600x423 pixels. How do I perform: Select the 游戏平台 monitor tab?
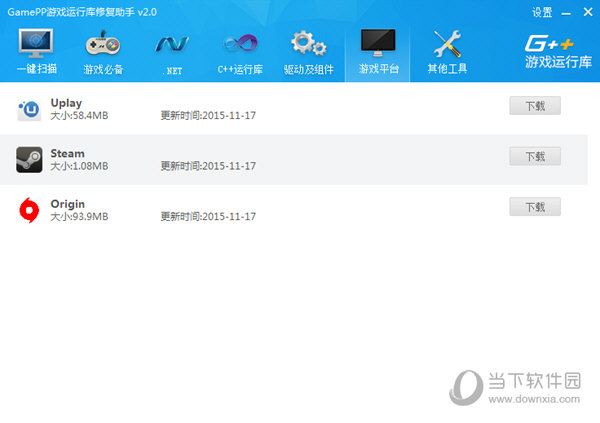point(378,52)
